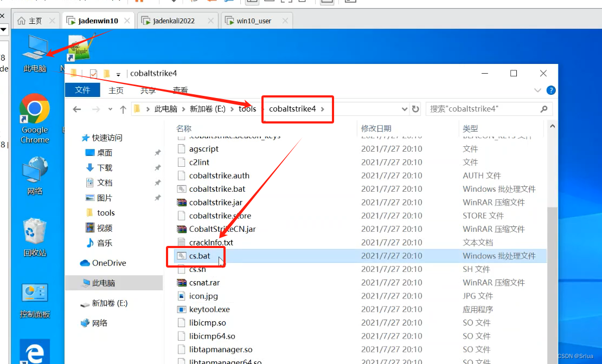This screenshot has height=364, width=602.
Task: Switch to the 共享 ribbon tab
Action: 148,90
